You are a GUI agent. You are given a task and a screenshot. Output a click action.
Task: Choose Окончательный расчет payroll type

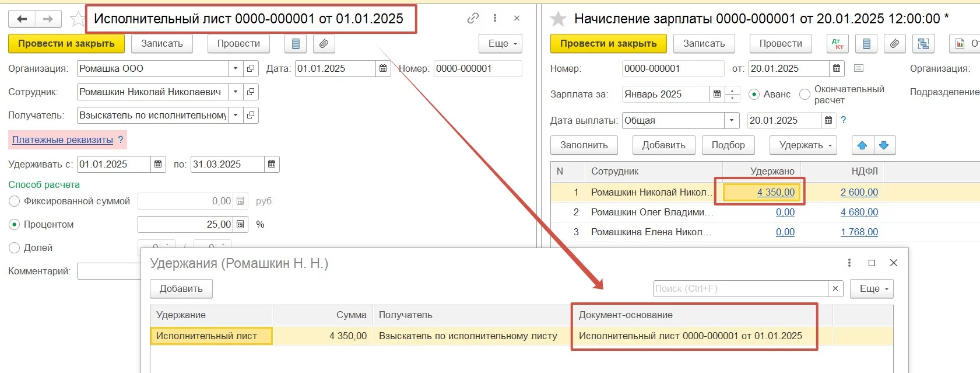[805, 94]
